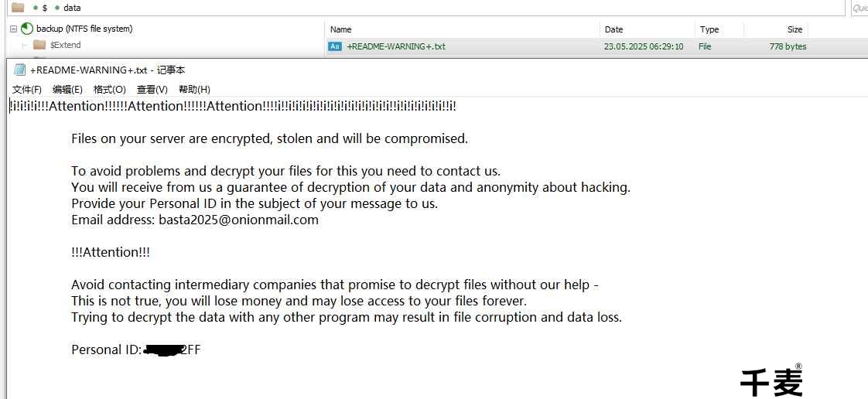
Task: Open the 编辑(E) menu
Action: coord(67,90)
